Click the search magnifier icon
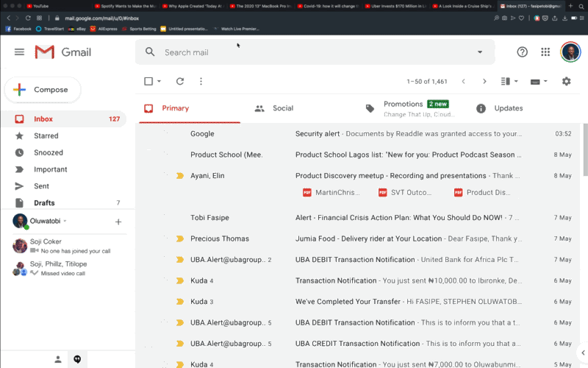Image resolution: width=588 pixels, height=368 pixels. 150,52
